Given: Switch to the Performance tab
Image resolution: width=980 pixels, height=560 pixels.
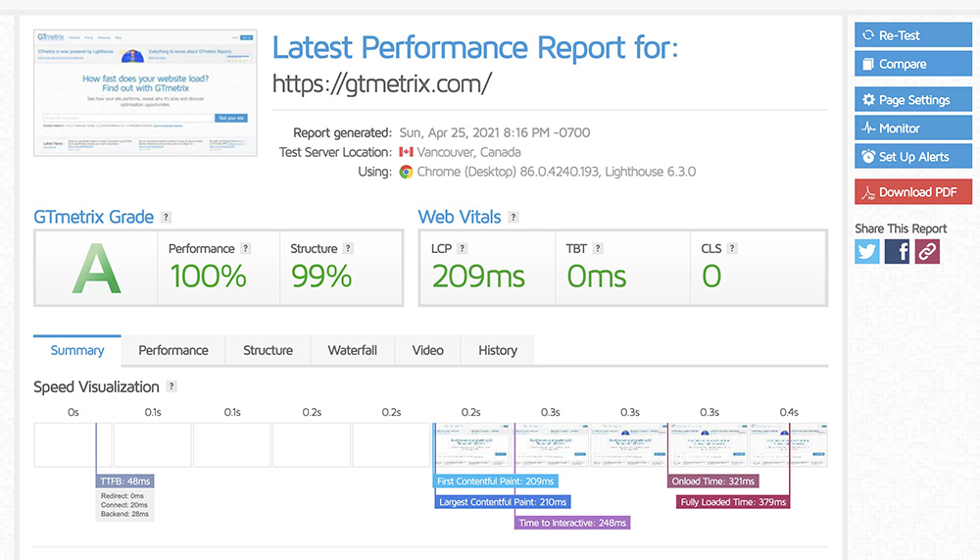Looking at the screenshot, I should tap(173, 350).
